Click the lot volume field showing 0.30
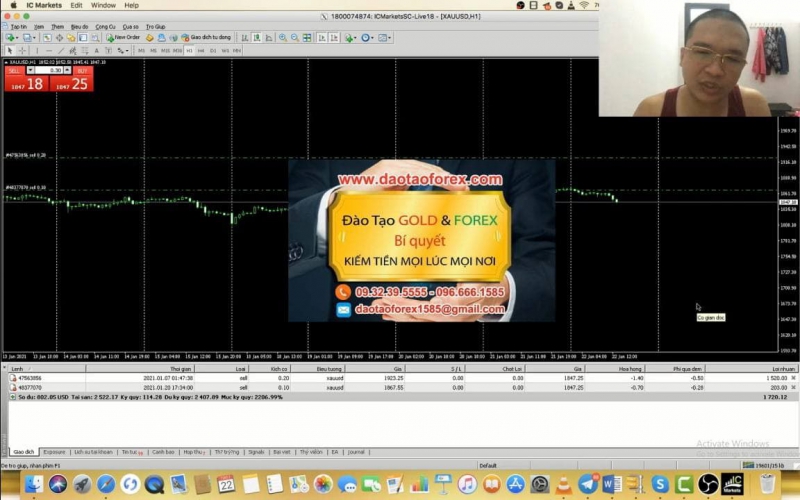Screen dimensions: 800x500 coord(48,70)
